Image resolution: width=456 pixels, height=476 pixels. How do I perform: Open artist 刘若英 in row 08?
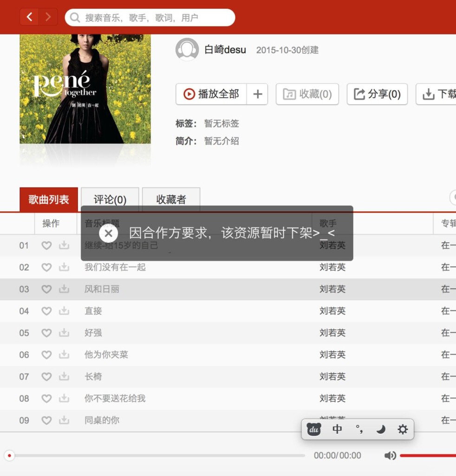pyautogui.click(x=332, y=398)
